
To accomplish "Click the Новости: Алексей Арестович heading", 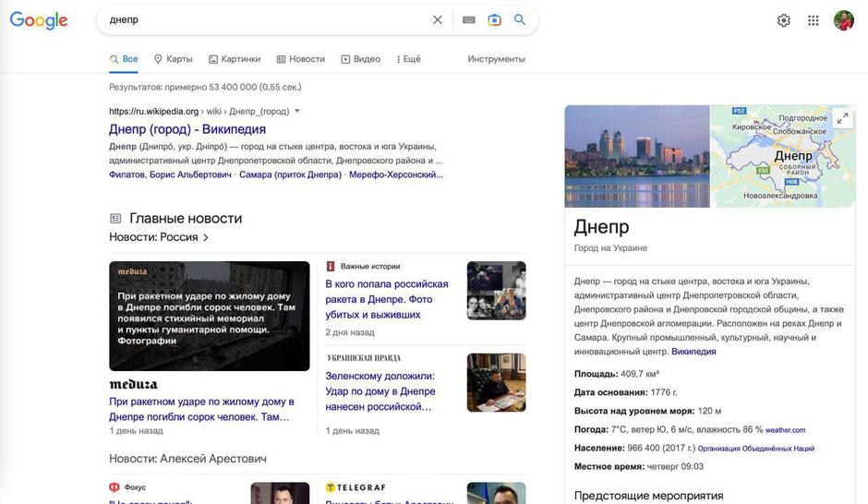I will click(x=187, y=459).
